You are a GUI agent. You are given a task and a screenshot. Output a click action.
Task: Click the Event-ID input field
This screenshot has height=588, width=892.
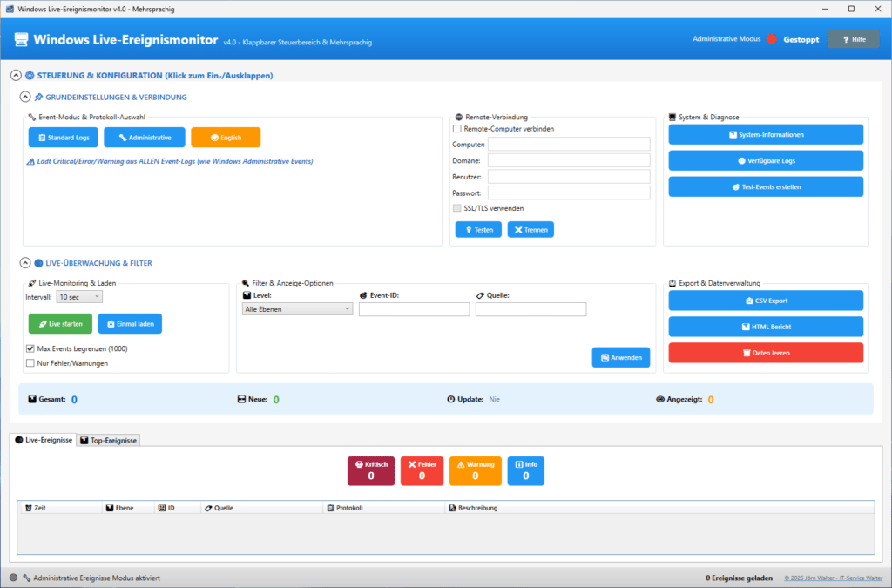(x=415, y=308)
